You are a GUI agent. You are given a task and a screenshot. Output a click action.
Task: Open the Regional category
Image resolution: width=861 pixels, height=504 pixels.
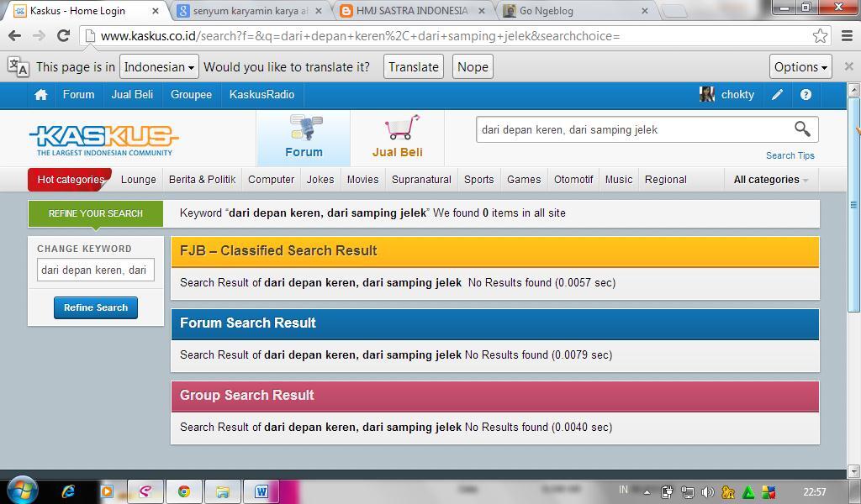point(666,179)
